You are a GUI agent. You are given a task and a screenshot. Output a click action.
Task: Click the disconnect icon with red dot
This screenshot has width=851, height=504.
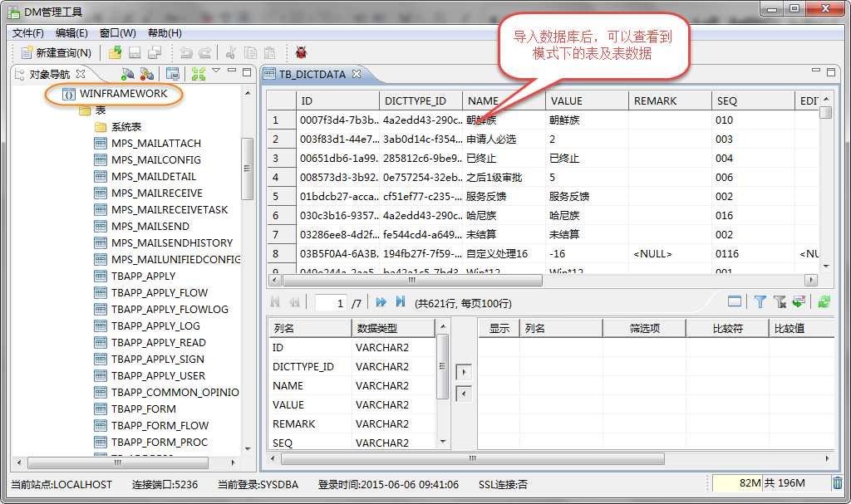tap(146, 74)
